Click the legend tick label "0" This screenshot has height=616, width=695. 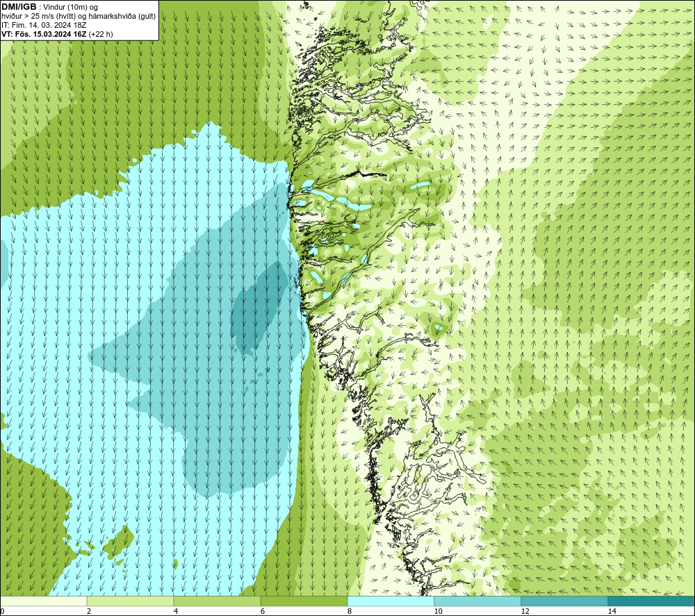(2, 612)
